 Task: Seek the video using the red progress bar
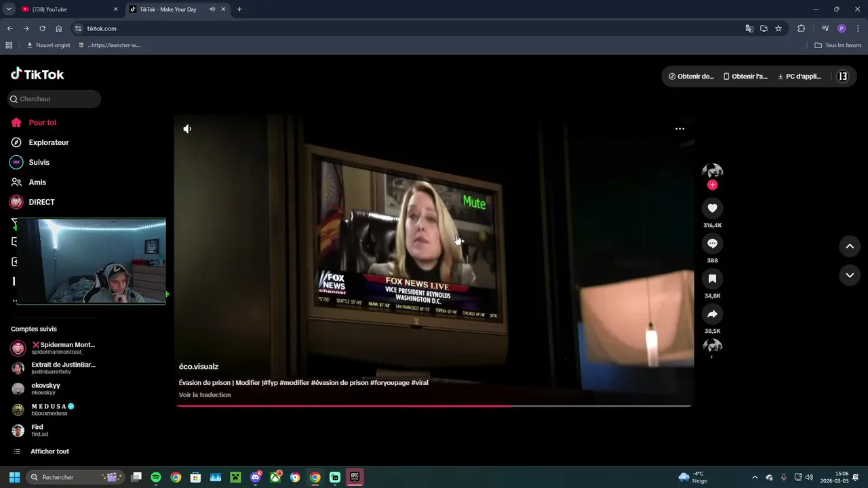[x=433, y=406]
